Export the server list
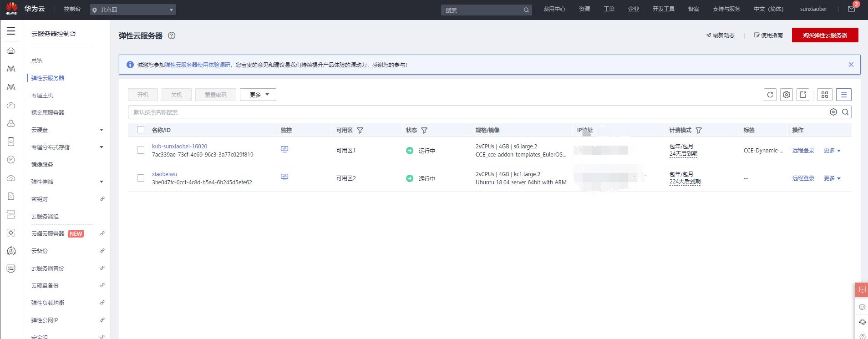The width and height of the screenshot is (868, 339). click(x=802, y=95)
